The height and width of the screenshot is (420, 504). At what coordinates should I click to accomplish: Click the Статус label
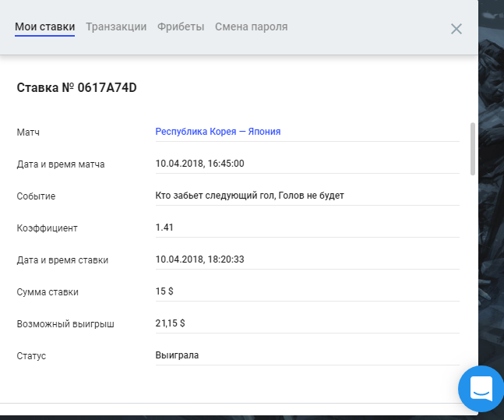[31, 355]
